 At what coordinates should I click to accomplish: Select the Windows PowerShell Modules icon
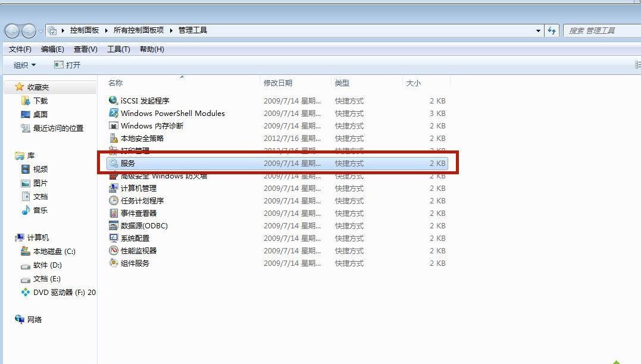pyautogui.click(x=114, y=113)
